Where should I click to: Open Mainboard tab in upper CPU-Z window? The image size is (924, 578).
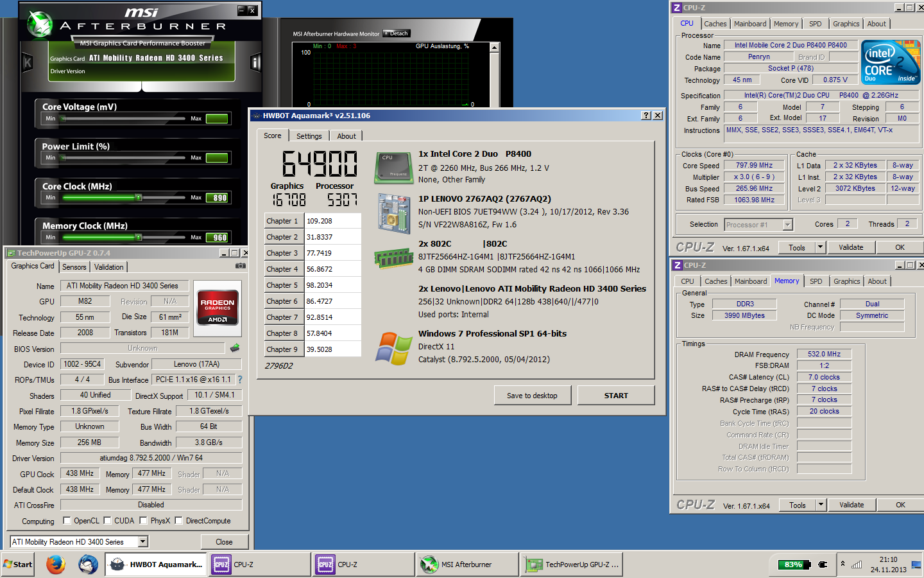(x=750, y=24)
